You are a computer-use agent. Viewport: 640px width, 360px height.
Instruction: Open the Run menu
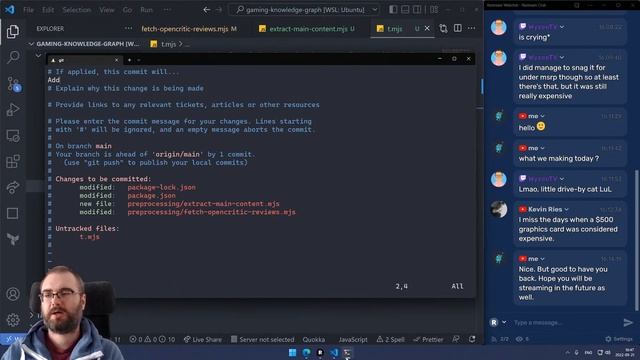[x=146, y=9]
